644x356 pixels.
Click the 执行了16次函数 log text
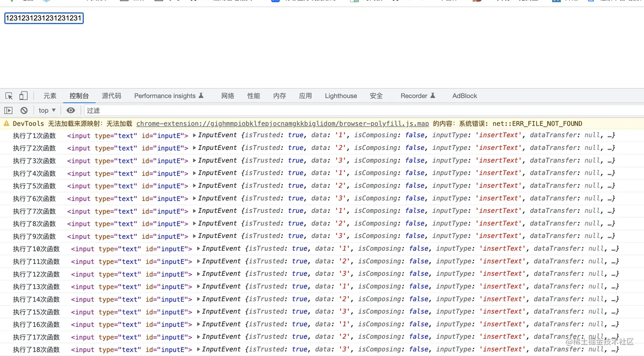coord(36,324)
